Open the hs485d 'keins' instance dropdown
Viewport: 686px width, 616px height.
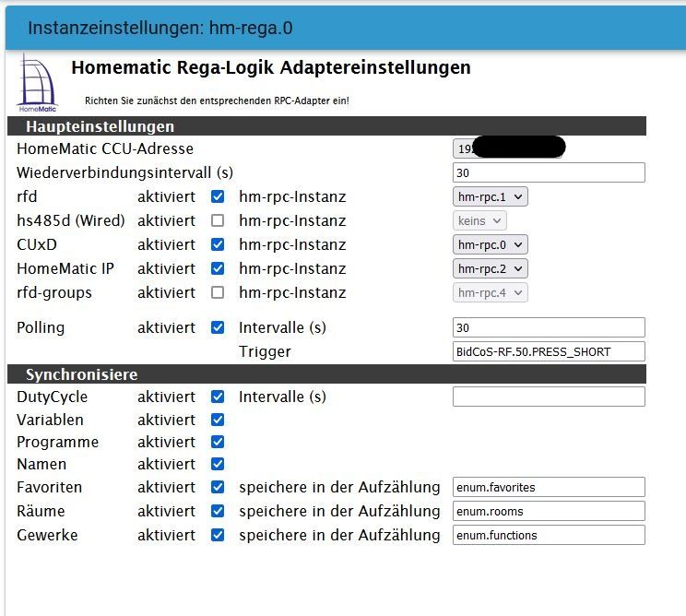pos(479,220)
